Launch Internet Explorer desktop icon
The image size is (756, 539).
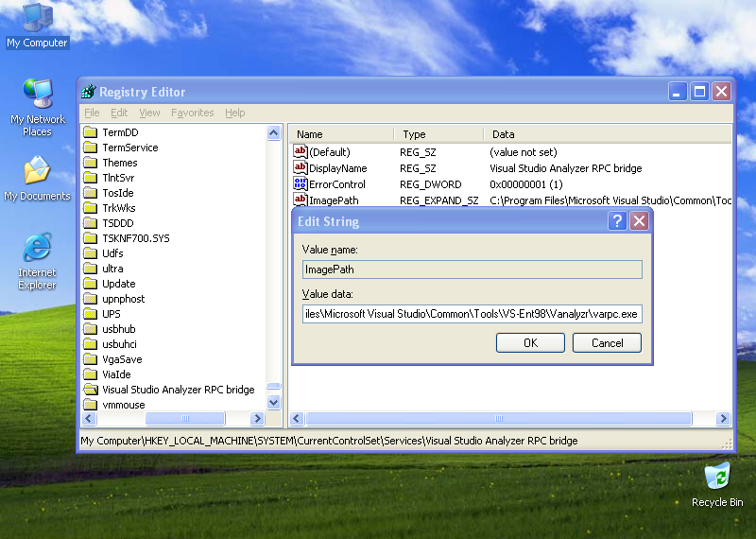[38, 261]
